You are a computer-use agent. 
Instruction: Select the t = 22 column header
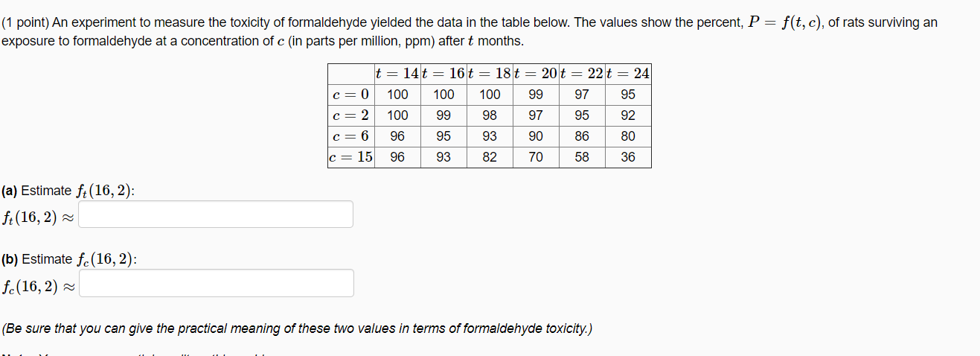[x=583, y=74]
